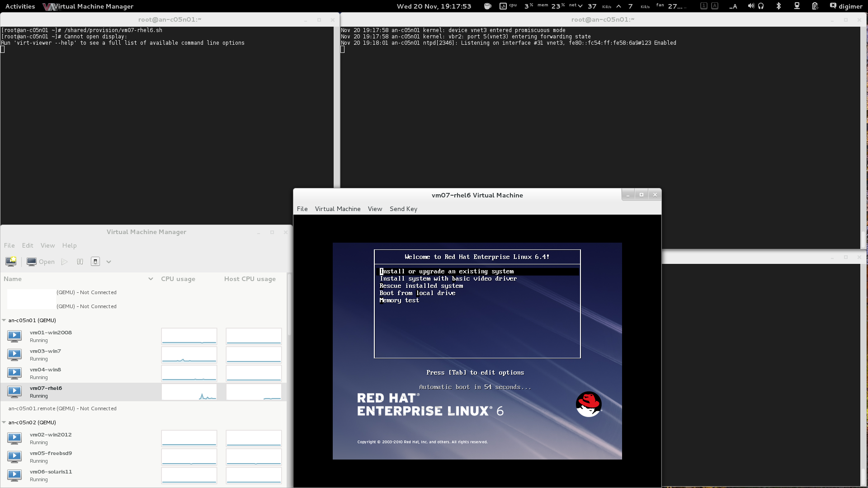Open Send Key menu in vm07-rhel6 window

(403, 209)
